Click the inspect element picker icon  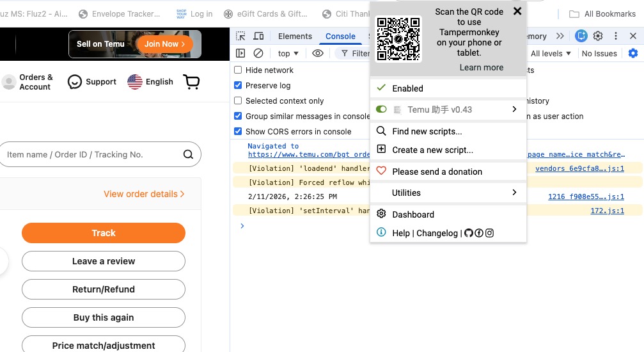240,36
